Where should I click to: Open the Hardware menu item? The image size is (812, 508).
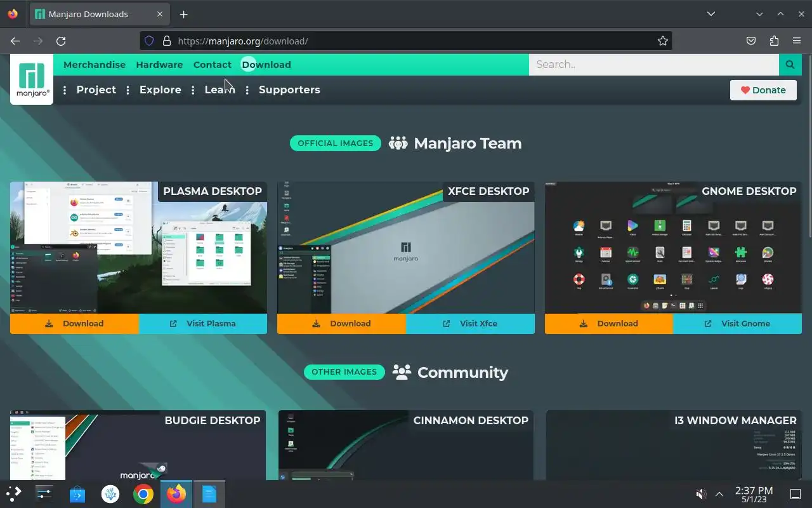(159, 65)
